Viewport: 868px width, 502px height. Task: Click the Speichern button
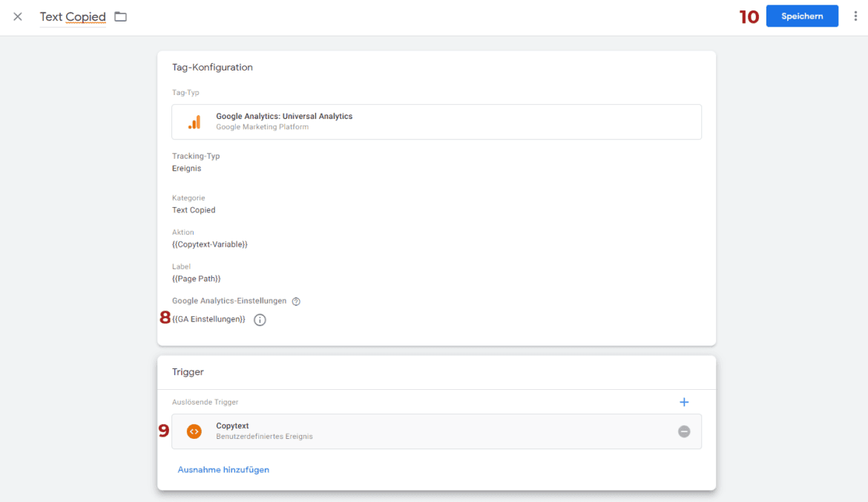click(x=802, y=16)
